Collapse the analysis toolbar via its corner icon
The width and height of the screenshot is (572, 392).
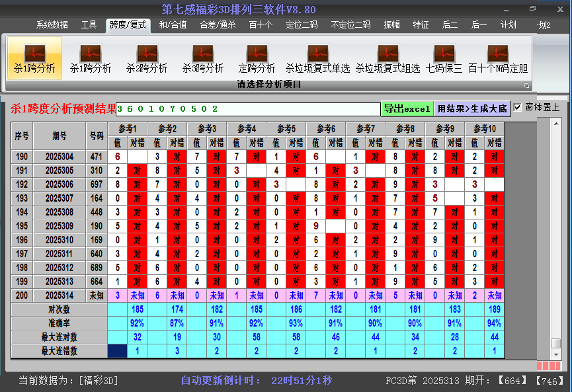click(x=527, y=85)
